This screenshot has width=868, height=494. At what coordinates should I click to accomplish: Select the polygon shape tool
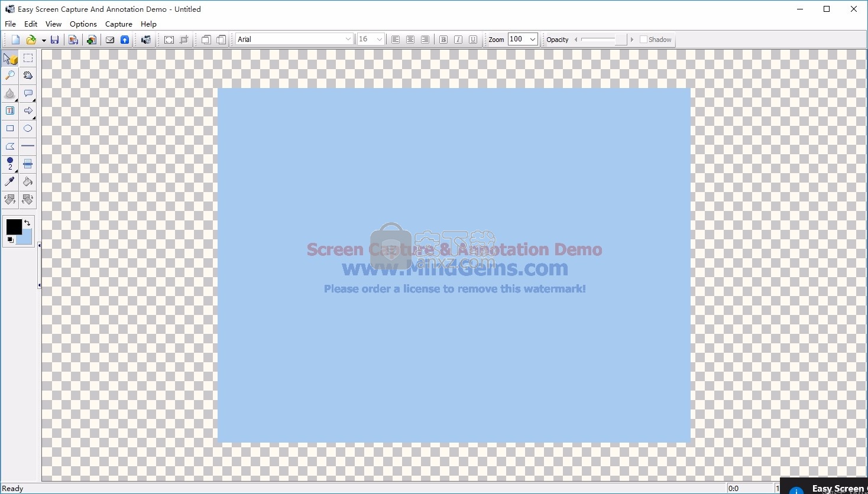pos(10,146)
